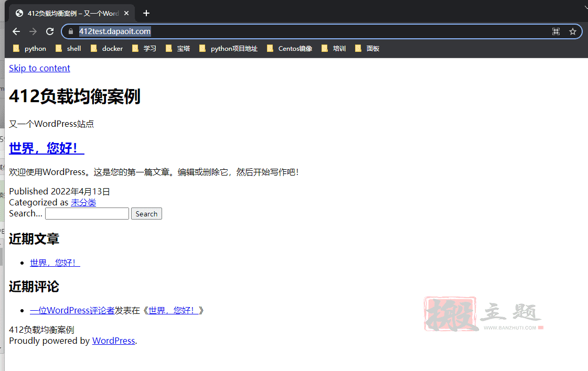588x371 pixels.
Task: Reload the page with the refresh icon
Action: click(x=50, y=31)
